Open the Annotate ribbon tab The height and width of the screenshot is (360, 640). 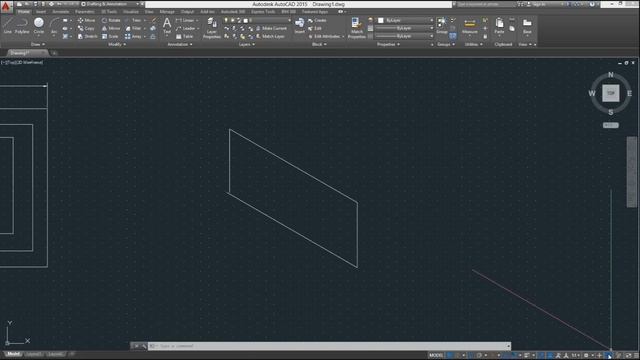(x=60, y=12)
